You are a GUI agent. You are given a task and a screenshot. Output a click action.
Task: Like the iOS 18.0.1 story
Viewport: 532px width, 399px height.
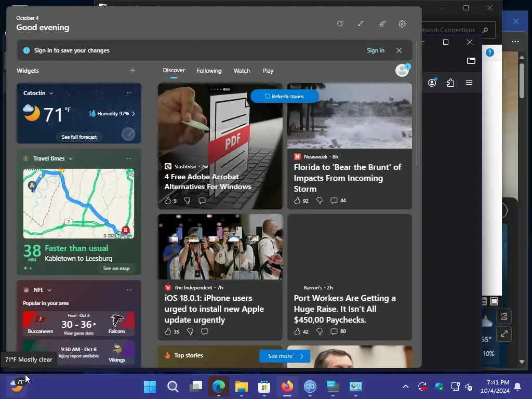pyautogui.click(x=168, y=331)
